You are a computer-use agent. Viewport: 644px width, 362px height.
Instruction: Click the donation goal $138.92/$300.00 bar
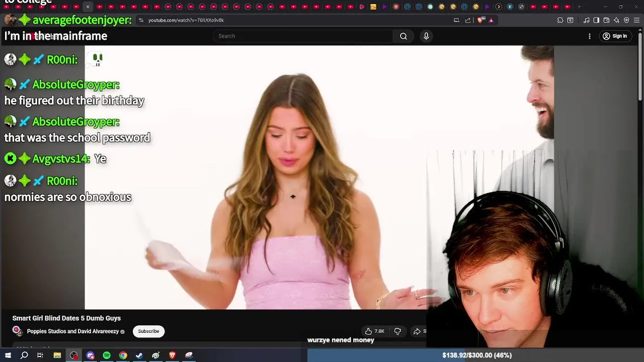475,355
